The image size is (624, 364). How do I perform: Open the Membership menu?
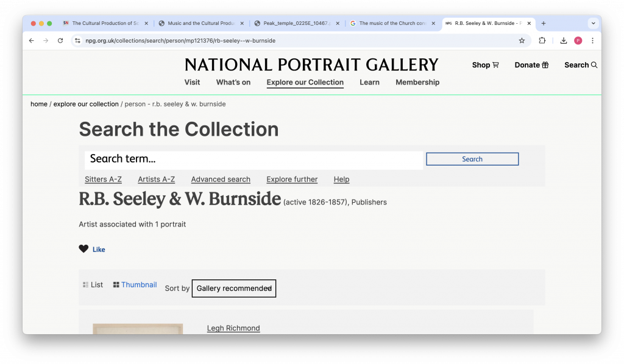click(417, 82)
